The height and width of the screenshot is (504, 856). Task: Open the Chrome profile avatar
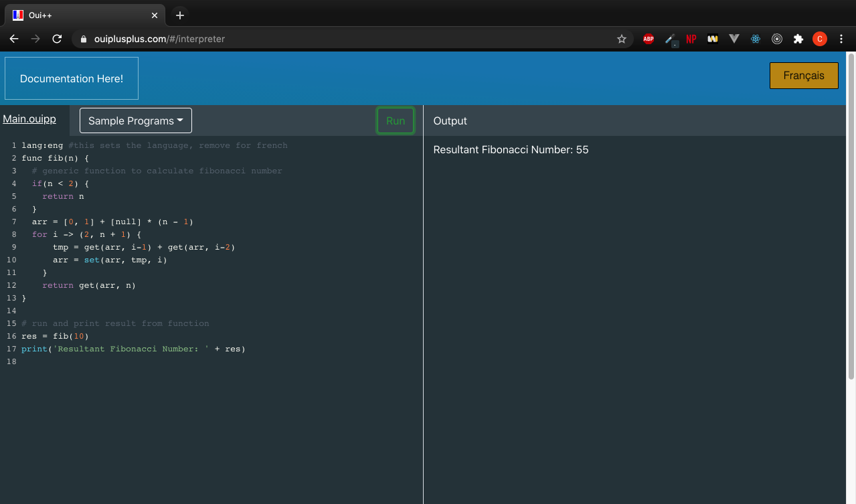click(820, 39)
